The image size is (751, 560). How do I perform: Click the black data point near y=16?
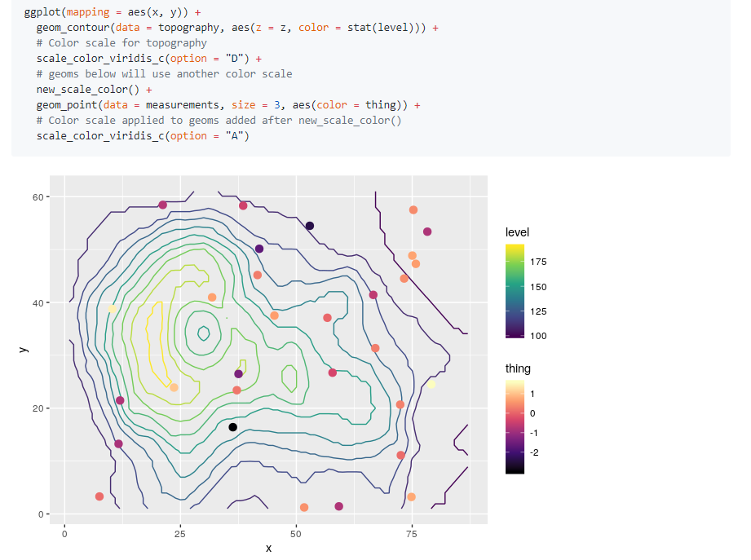tap(232, 427)
